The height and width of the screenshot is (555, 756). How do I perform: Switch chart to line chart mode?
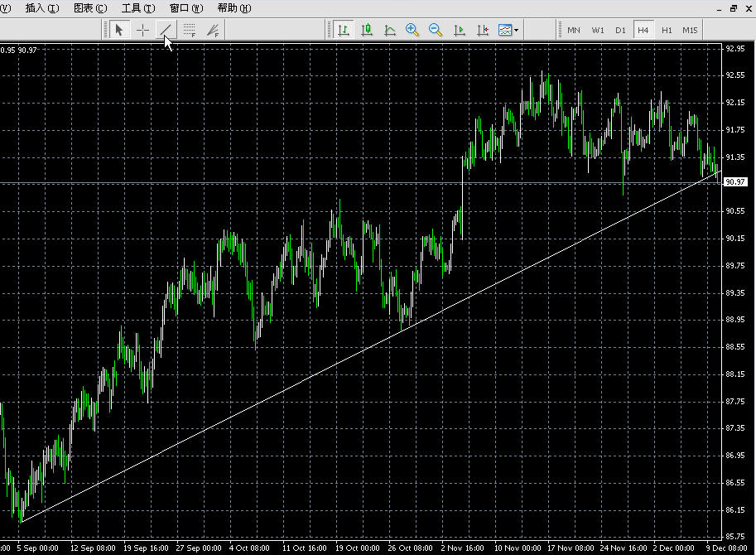(389, 30)
